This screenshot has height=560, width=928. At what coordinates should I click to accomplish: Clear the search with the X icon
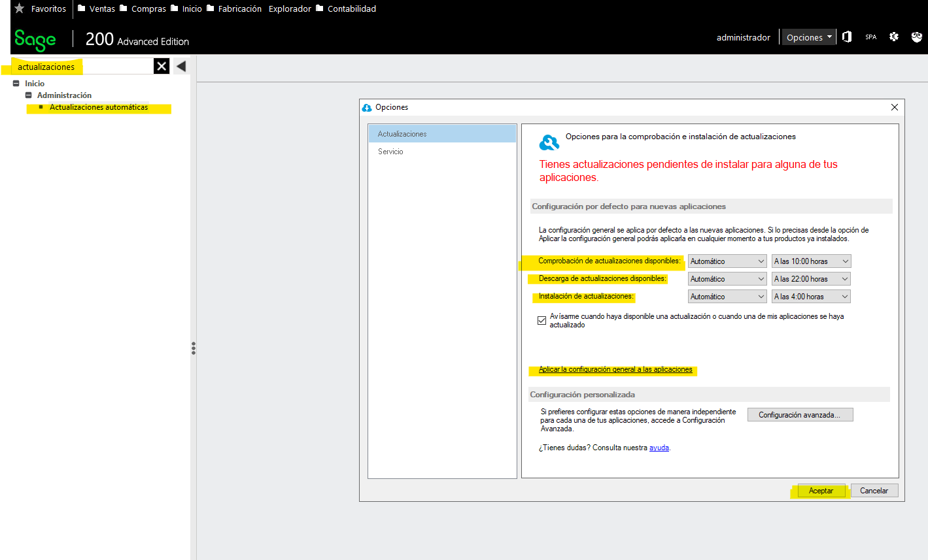162,66
